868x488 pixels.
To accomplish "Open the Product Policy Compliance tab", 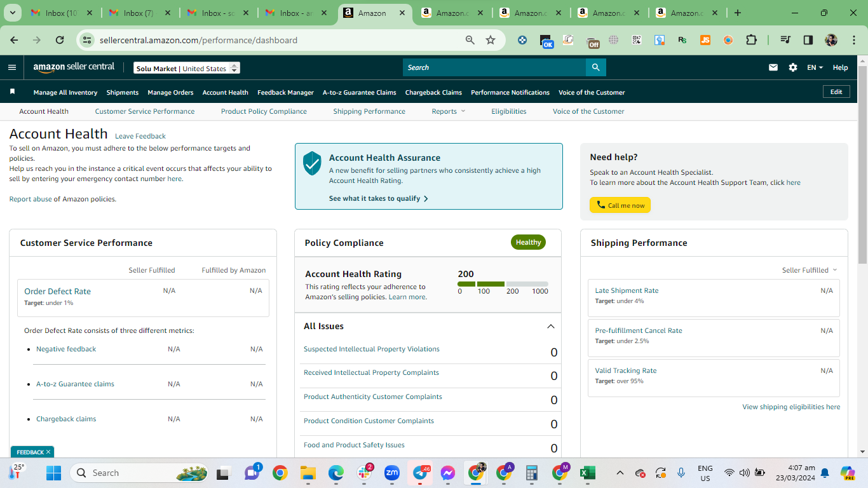I will click(x=264, y=111).
